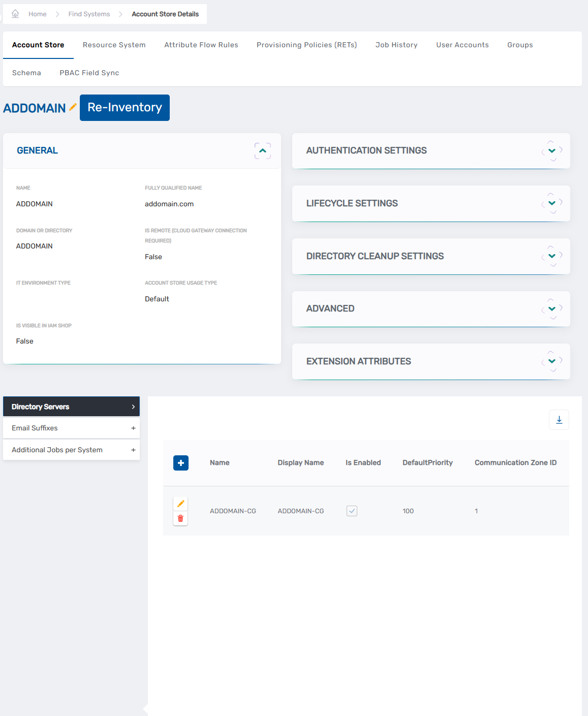Screen dimensions: 588x716
Task: Toggle Is Enabled checkbox for ADDOMAIN-CG
Action: (352, 511)
